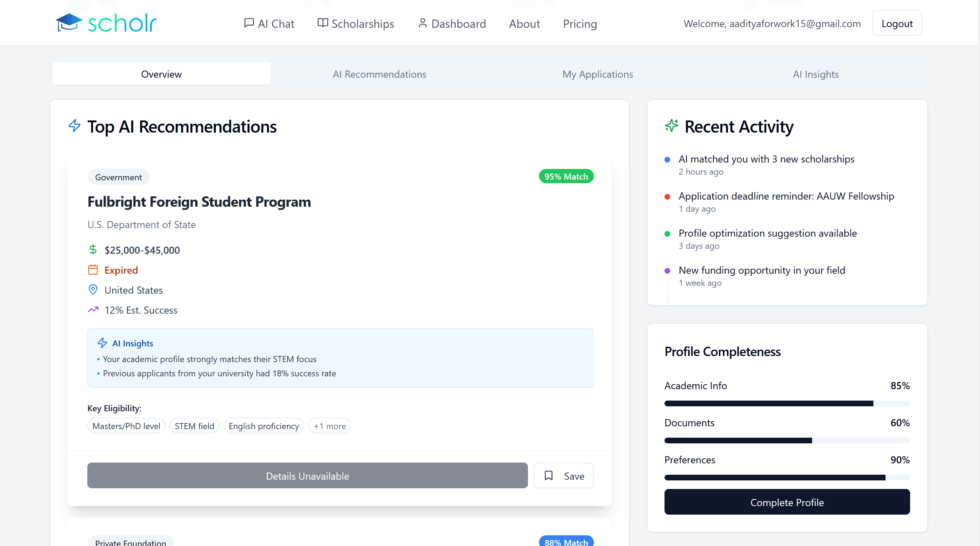Click the bookmark icon on Save button
This screenshot has width=980, height=546.
pos(548,475)
